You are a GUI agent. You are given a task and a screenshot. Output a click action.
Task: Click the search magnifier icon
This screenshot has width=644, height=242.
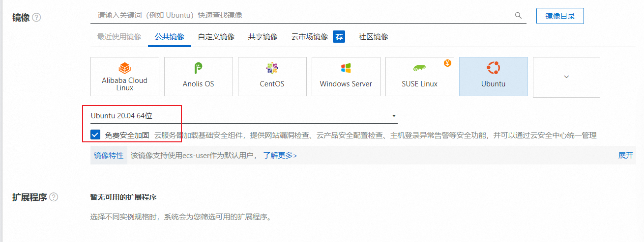[518, 16]
